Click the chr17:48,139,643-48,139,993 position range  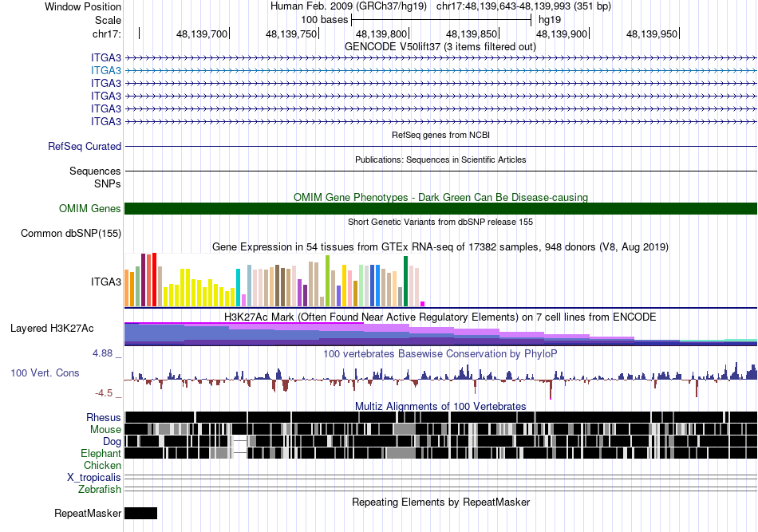(x=523, y=6)
